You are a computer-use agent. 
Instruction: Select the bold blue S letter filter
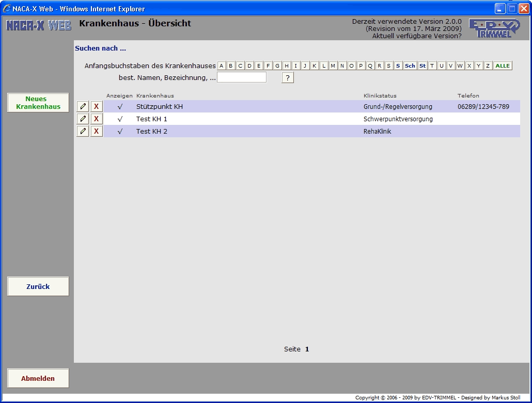point(398,66)
